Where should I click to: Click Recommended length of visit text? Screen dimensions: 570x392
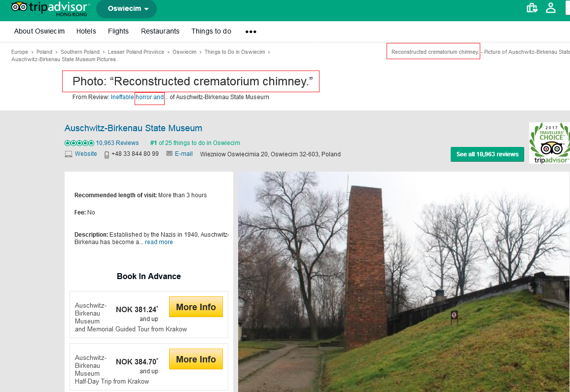coord(141,195)
